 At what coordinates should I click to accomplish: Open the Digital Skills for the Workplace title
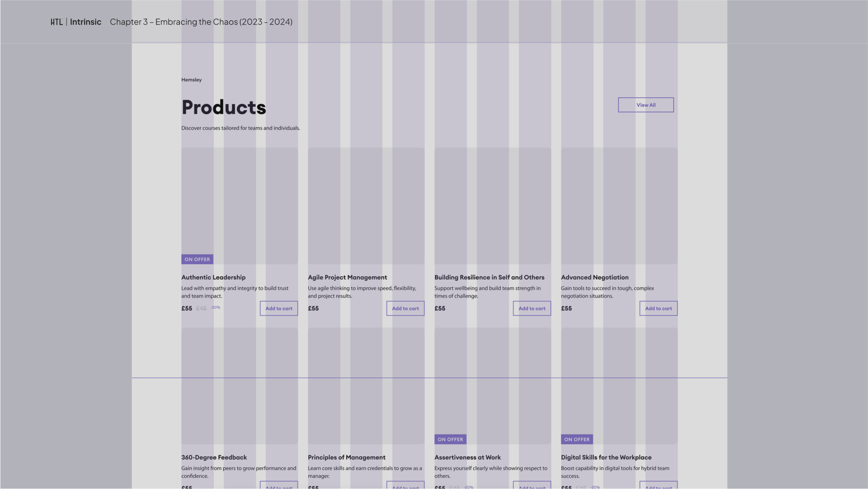coord(606,457)
